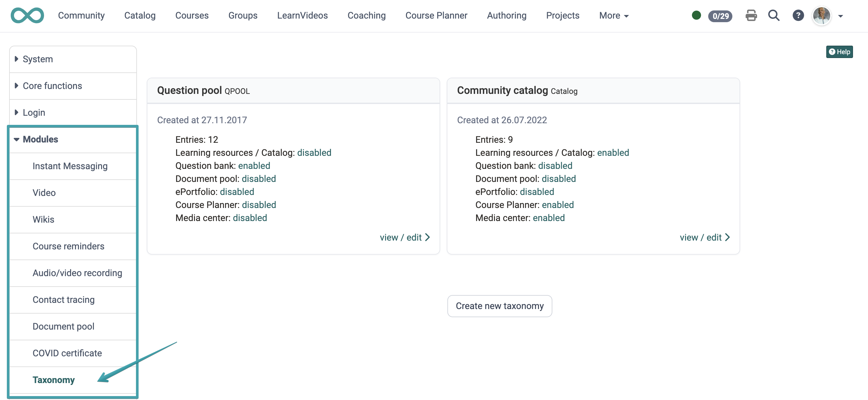Open the Wikis module settings
The height and width of the screenshot is (400, 868).
(73, 219)
